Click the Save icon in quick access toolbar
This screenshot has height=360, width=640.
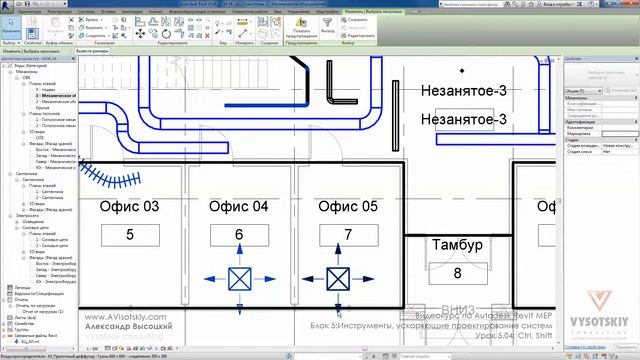(27, 4)
